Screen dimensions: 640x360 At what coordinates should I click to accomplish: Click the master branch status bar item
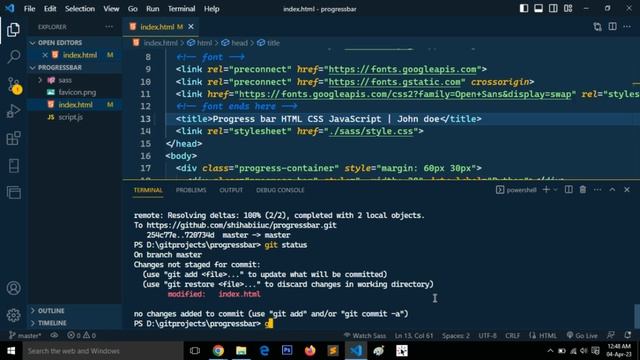click(25, 336)
